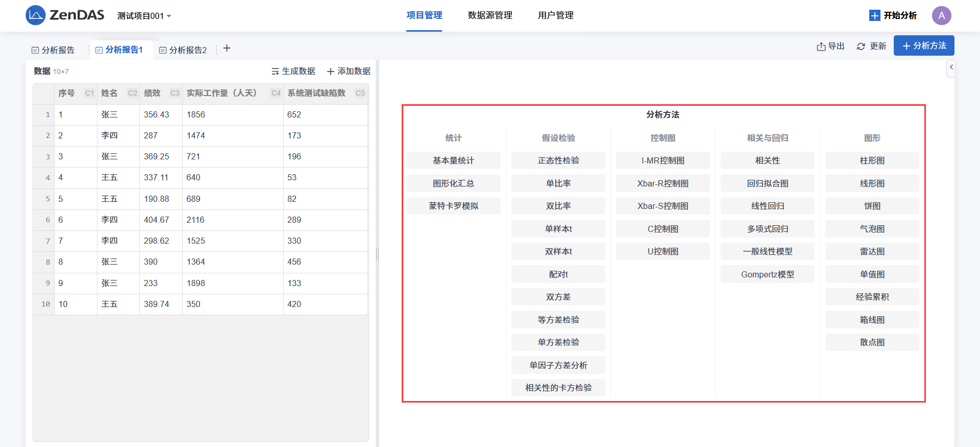
Task: Choose the Xbar-R控制图 option
Action: 663,183
